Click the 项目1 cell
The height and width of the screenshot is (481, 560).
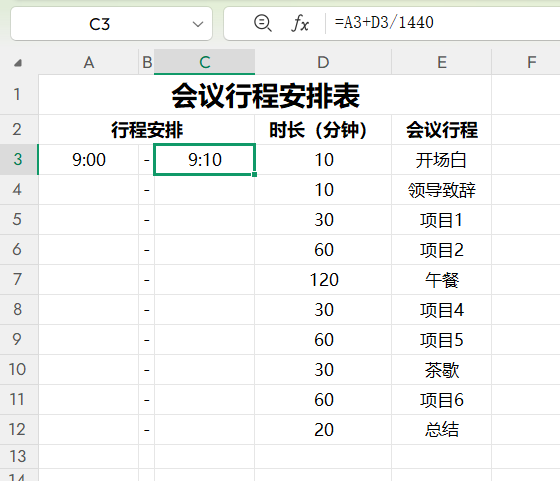point(441,220)
